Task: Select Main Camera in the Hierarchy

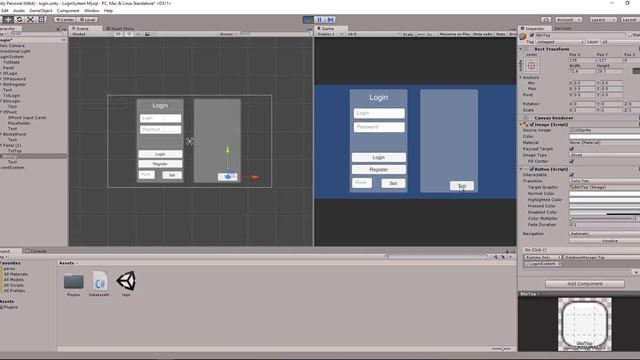Action: click(x=13, y=46)
